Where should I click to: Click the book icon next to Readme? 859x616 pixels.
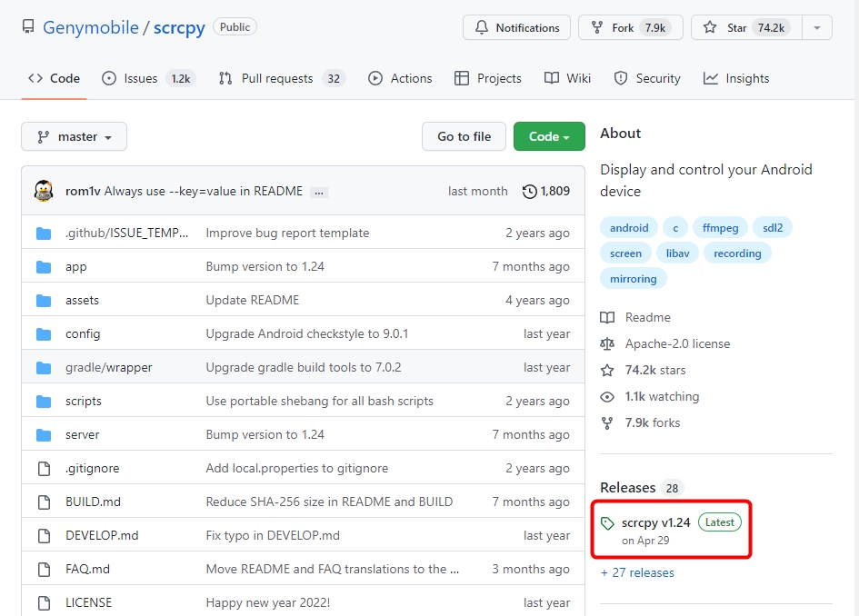pos(607,318)
